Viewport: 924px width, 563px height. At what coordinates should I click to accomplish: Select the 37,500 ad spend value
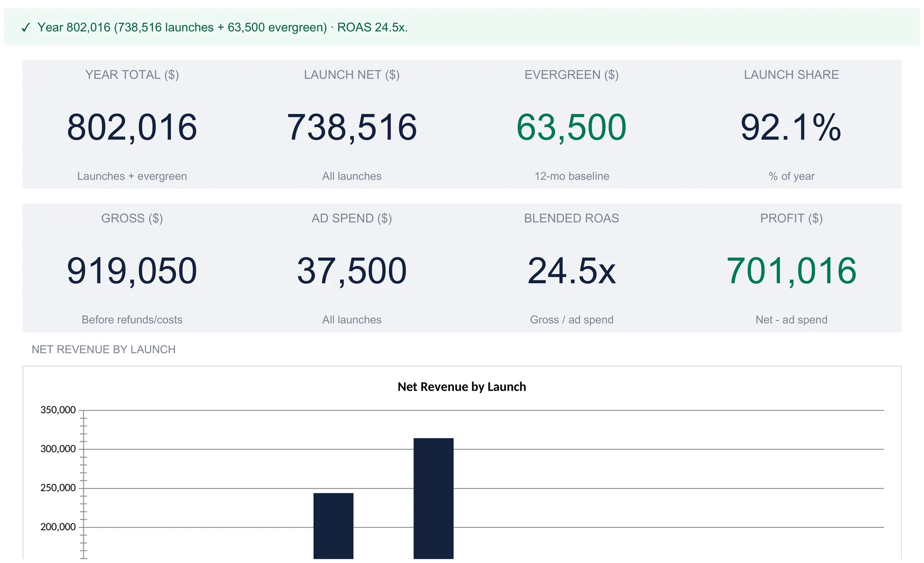coord(352,271)
